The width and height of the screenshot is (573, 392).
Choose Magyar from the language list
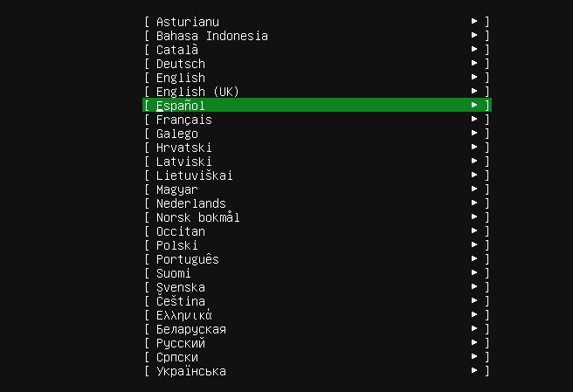[176, 189]
